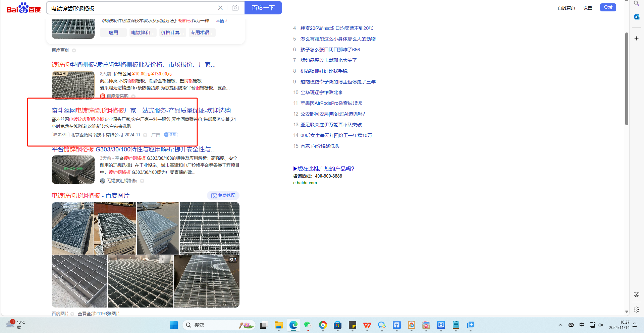This screenshot has height=333, width=644.
Task: Clear the search box with the X icon
Action: coord(220,8)
